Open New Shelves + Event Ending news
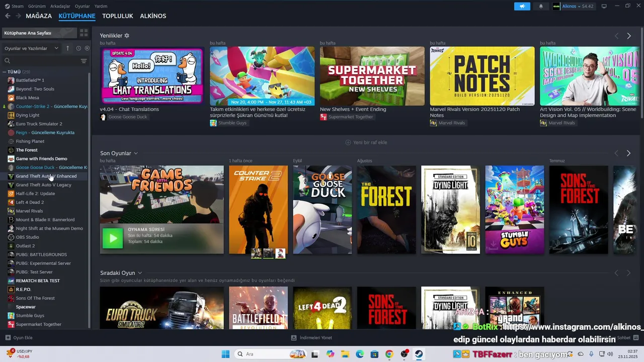The image size is (644, 362). pyautogui.click(x=353, y=109)
